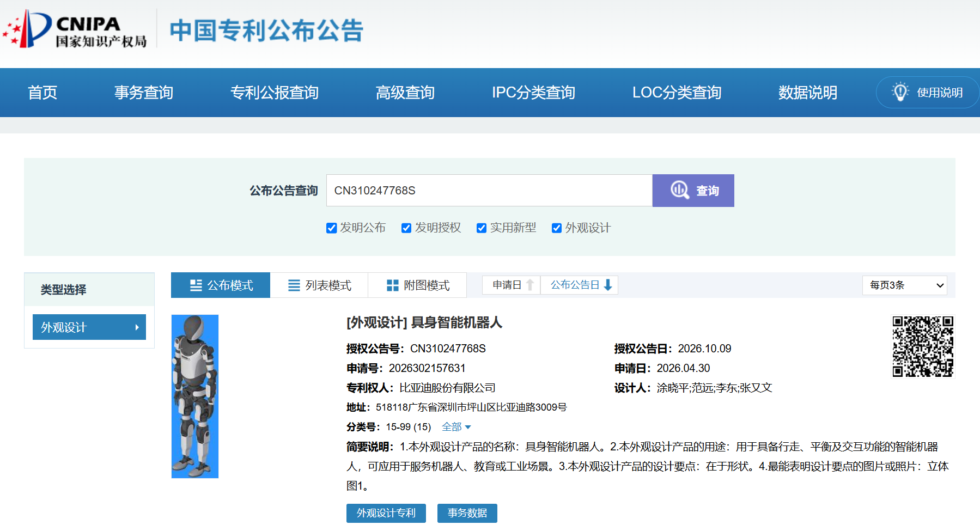
Task: Click the 公布公告日 sort down arrow
Action: (x=608, y=285)
